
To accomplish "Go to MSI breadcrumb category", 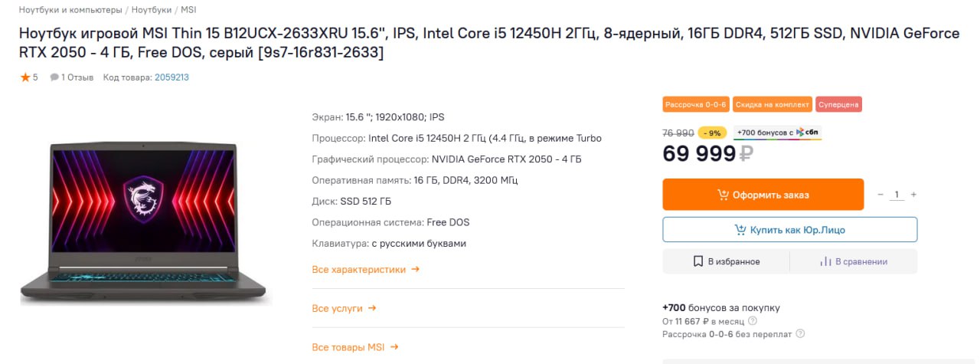I will [x=188, y=10].
